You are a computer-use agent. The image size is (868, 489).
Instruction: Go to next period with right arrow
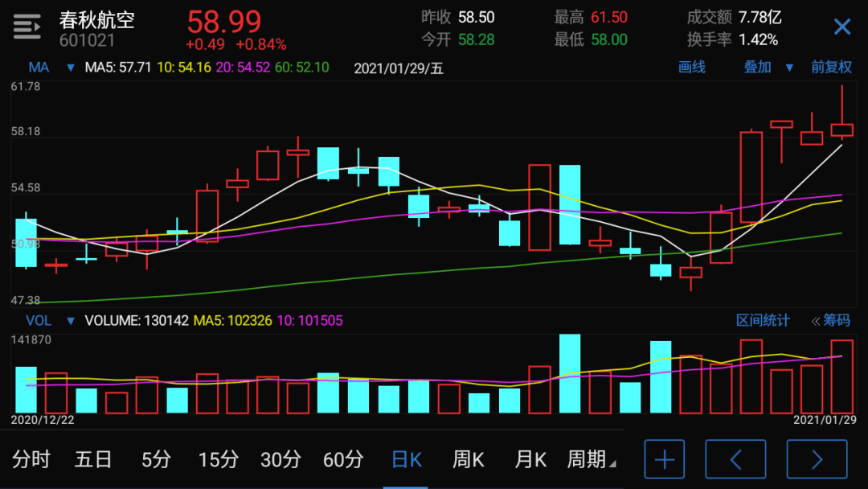point(817,459)
